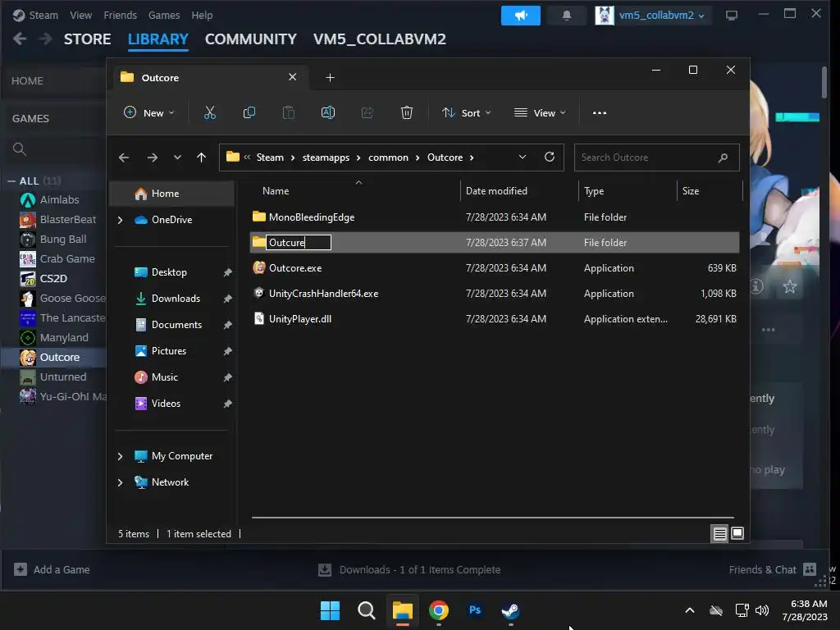Screen dimensions: 840x630
Task: Switch to Steam COMMUNITY tab
Action: [x=251, y=39]
